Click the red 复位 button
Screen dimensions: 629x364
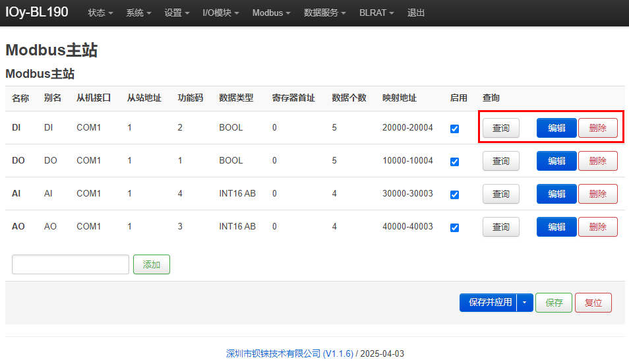point(593,303)
